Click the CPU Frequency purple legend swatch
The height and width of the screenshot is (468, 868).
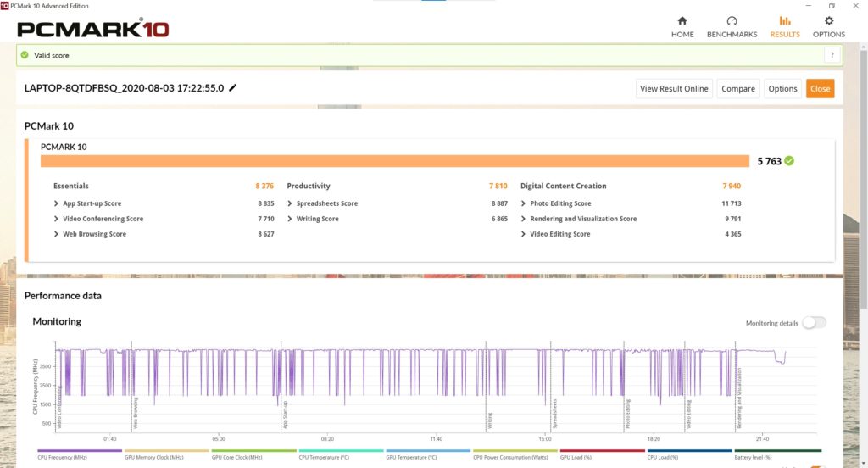(80, 451)
